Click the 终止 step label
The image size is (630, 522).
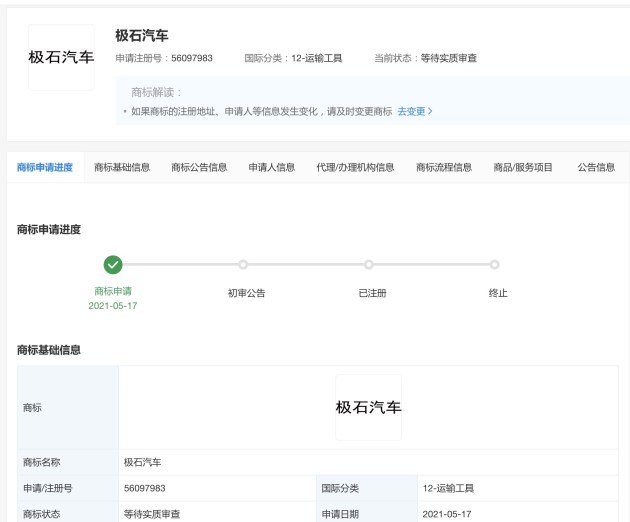498,293
